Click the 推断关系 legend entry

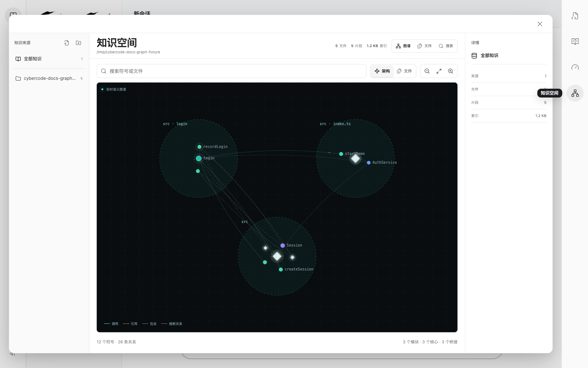172,324
